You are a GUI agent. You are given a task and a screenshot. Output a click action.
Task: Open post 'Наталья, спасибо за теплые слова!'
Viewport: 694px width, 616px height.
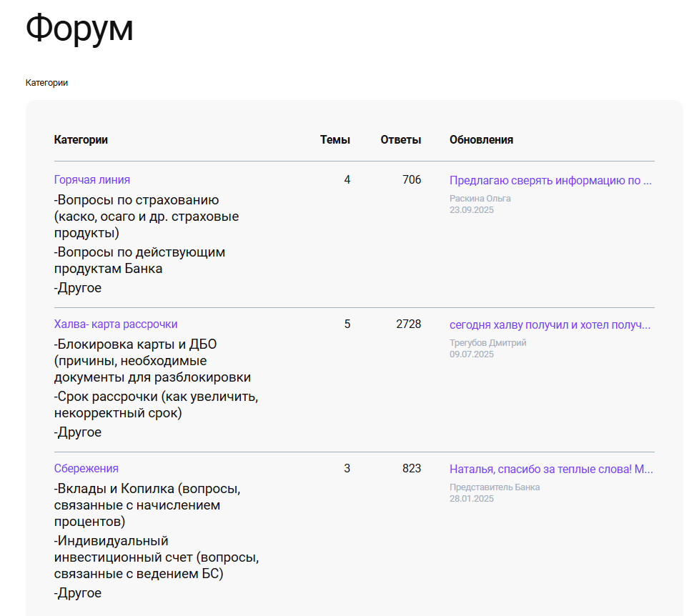coord(550,470)
